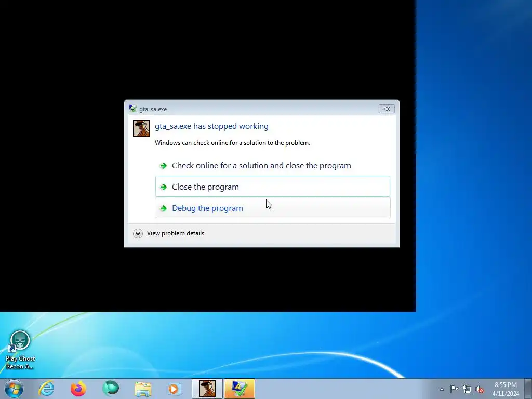Image resolution: width=532 pixels, height=399 pixels.
Task: Click the Show desktop strip in the taskbar corner
Action: coord(528,389)
